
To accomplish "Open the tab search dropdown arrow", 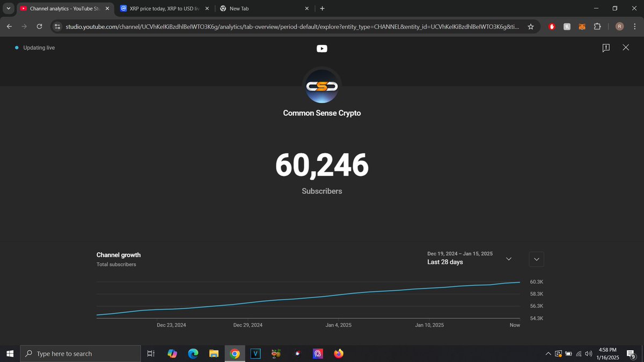I will 8,9.
